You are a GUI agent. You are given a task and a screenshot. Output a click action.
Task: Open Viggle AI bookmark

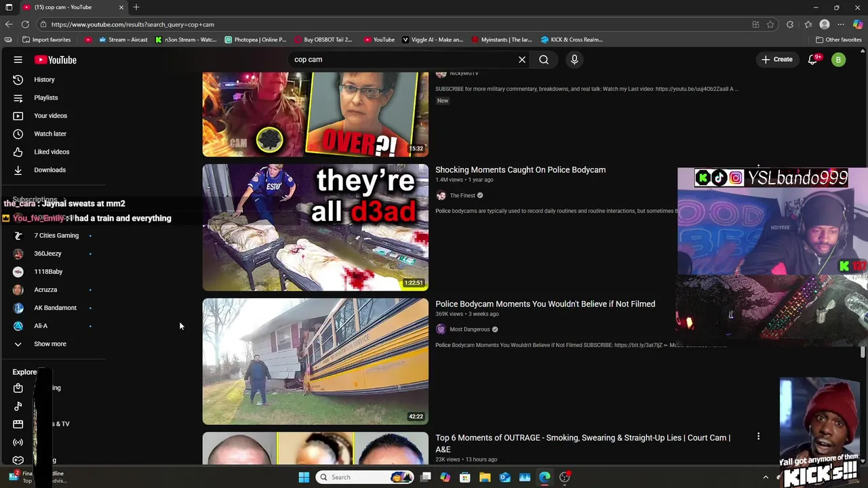tap(432, 39)
